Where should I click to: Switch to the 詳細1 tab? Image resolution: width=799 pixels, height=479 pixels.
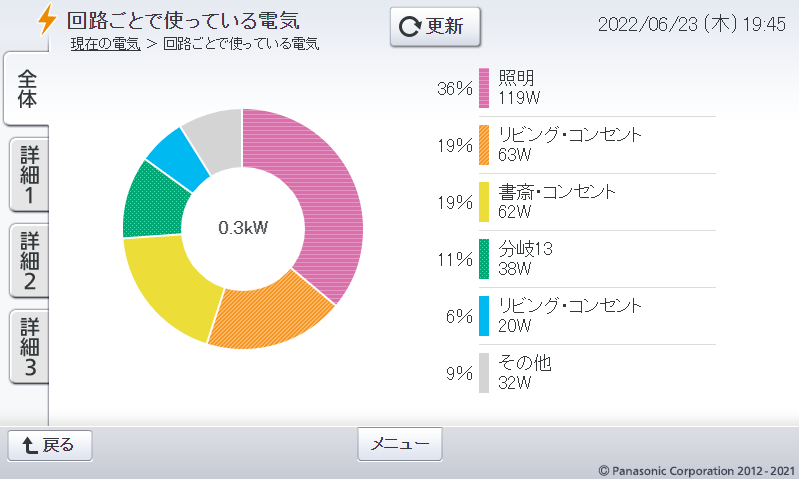(x=29, y=175)
